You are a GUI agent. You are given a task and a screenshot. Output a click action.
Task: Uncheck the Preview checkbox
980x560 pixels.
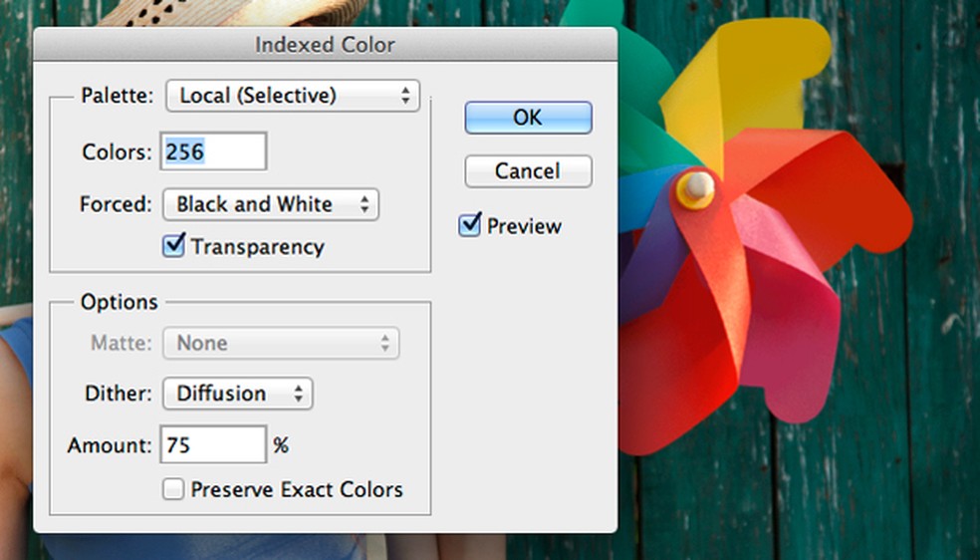470,226
